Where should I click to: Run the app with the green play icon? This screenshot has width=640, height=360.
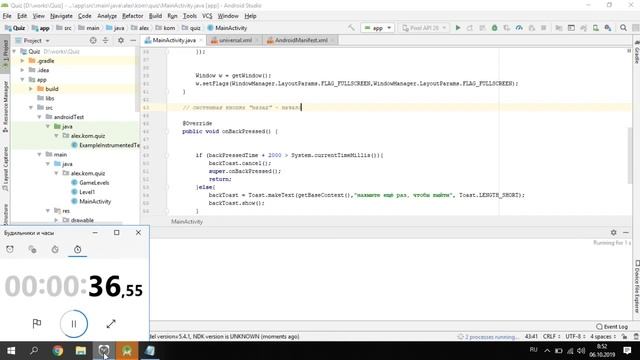(458, 28)
